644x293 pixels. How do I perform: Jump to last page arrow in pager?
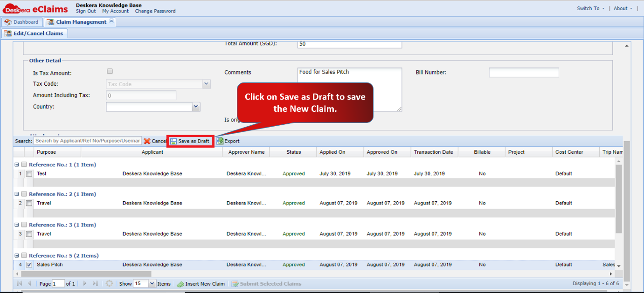[x=95, y=284]
